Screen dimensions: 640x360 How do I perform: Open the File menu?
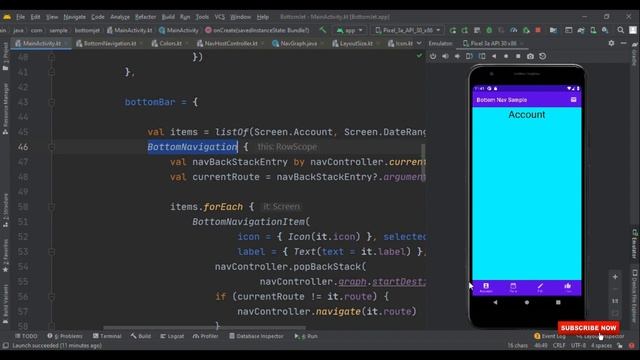(x=20, y=17)
